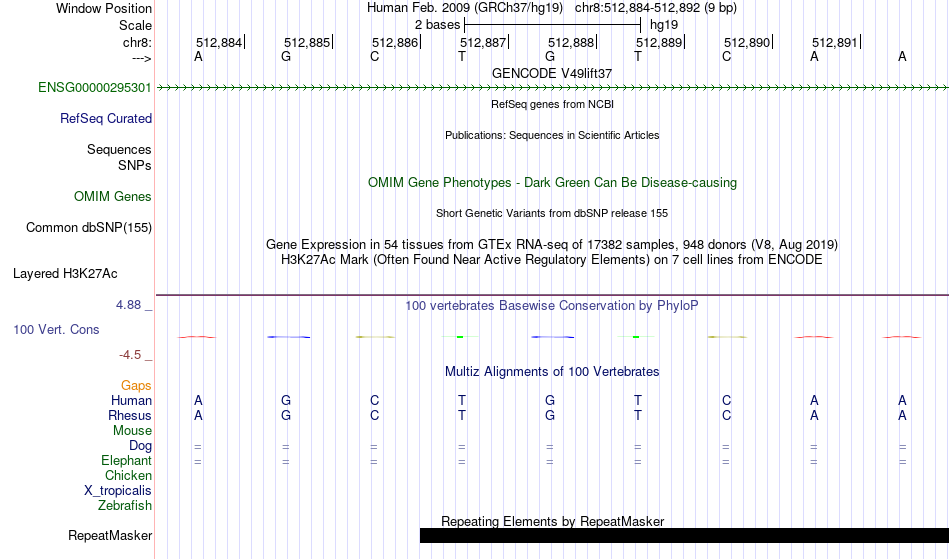This screenshot has width=950, height=559.
Task: Click the GENCODE V49lift37 track title
Action: click(552, 73)
